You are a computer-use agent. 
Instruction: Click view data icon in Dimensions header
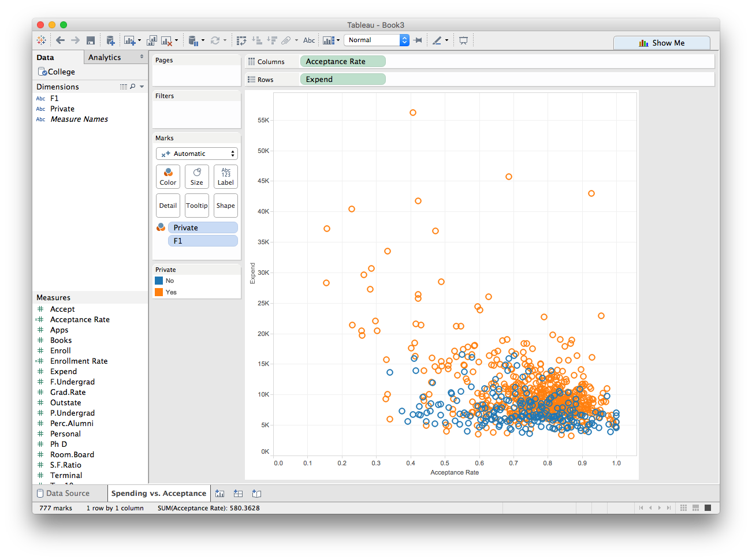coord(124,87)
